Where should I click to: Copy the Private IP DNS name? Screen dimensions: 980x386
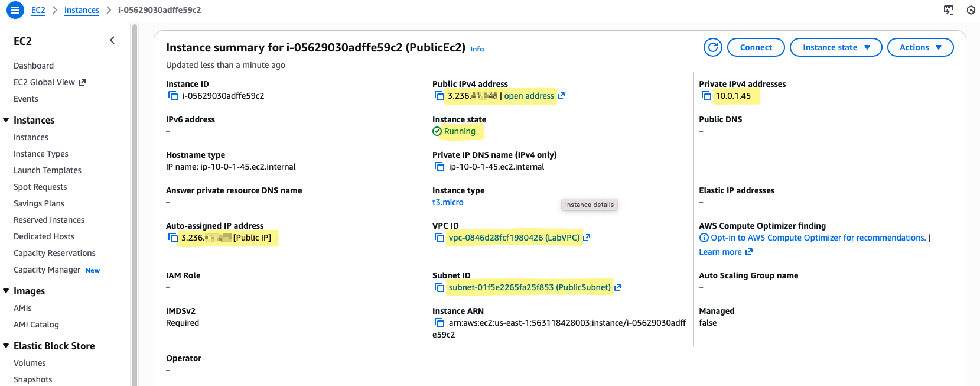439,167
